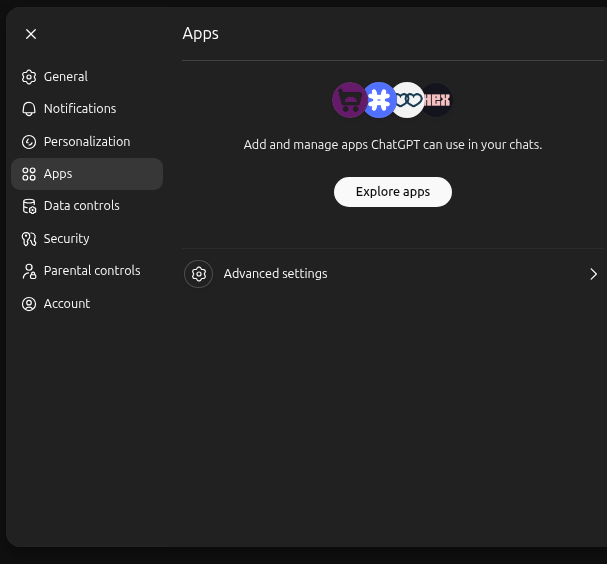The width and height of the screenshot is (607, 564).
Task: Select the Data controls tab label
Action: pyautogui.click(x=82, y=206)
